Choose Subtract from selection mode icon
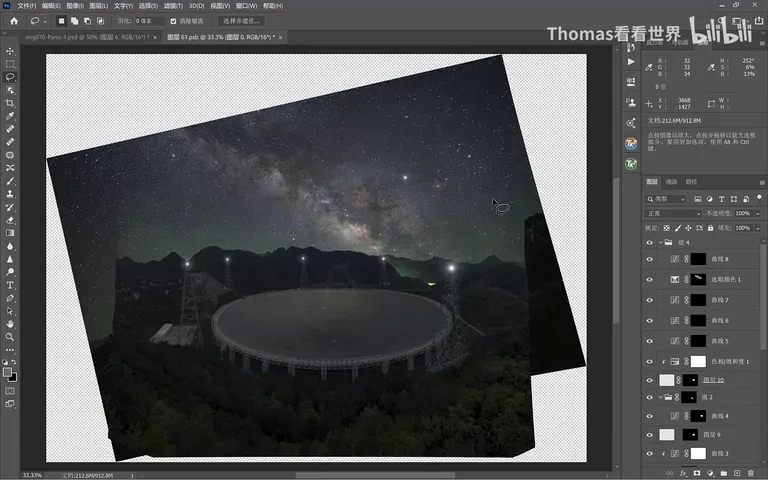 [87, 21]
